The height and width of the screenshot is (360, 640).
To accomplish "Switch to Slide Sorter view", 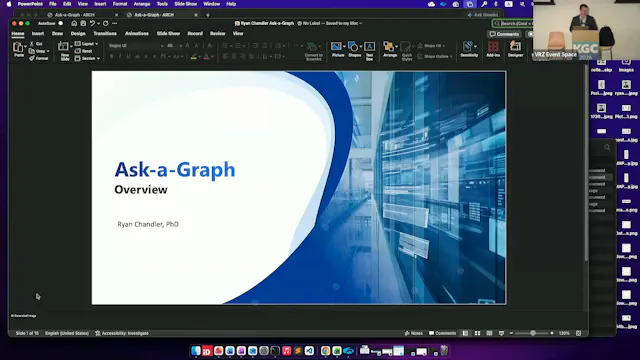I will [477, 333].
